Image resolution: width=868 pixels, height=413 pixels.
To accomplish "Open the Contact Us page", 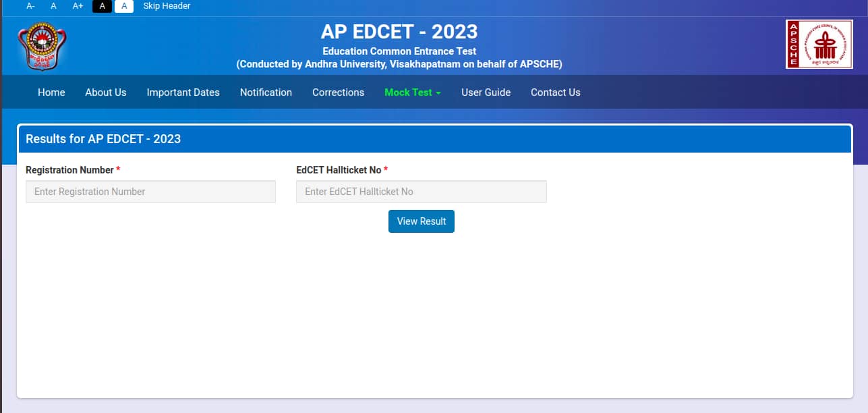I will pos(555,92).
